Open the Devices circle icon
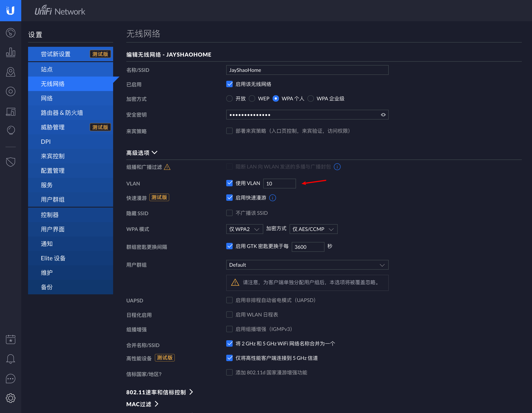532x413 pixels. coord(10,92)
